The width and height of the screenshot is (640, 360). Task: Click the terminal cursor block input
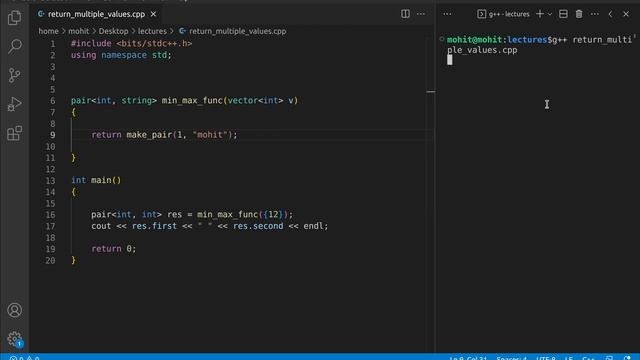point(449,60)
